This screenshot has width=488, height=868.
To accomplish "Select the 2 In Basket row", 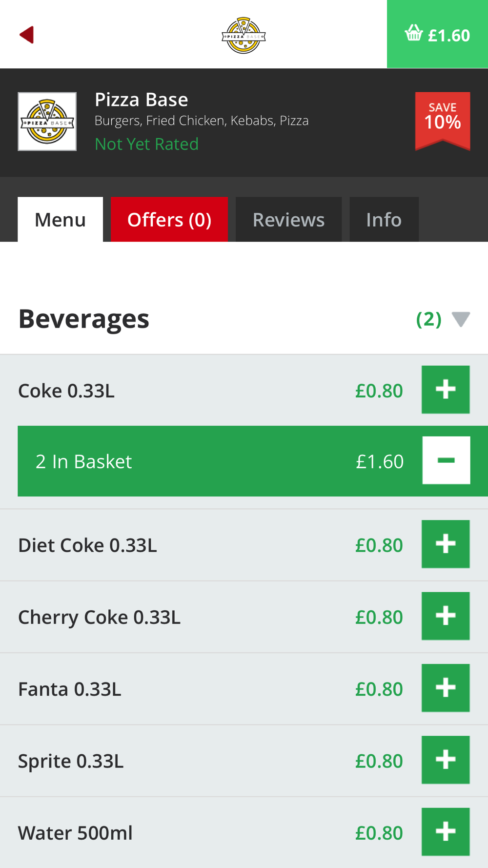I will click(195, 461).
